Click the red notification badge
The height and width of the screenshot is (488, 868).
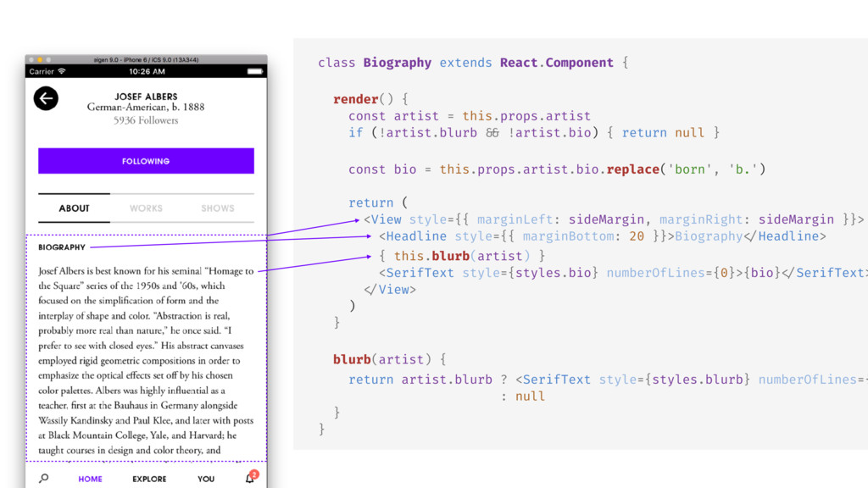[x=254, y=474]
